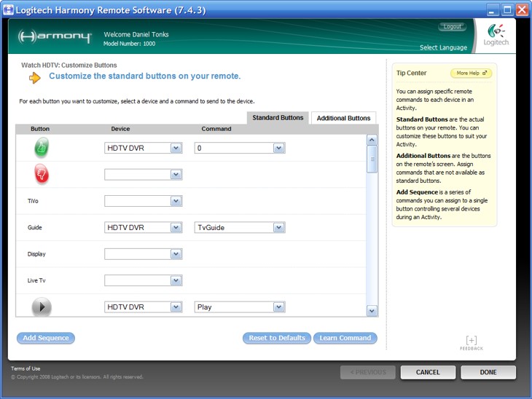Switch to Additional Buttons tab
This screenshot has height=399, width=532.
point(343,118)
